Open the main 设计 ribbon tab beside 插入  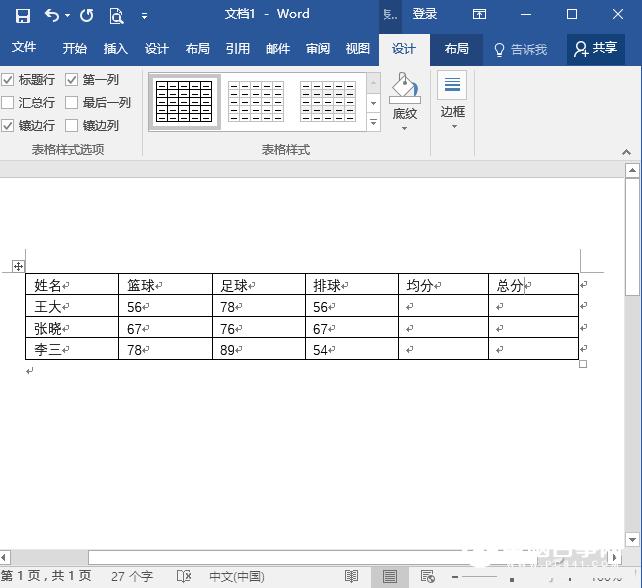click(156, 49)
